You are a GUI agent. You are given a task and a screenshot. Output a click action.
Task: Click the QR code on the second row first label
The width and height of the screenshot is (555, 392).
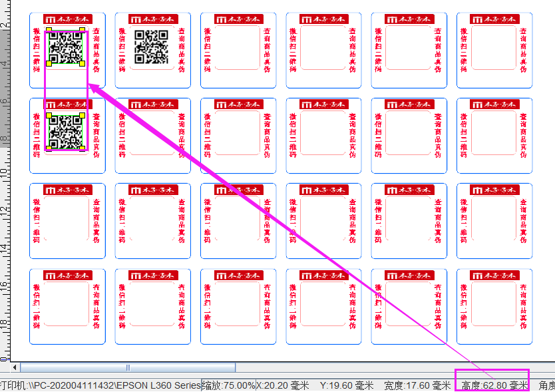click(x=65, y=131)
